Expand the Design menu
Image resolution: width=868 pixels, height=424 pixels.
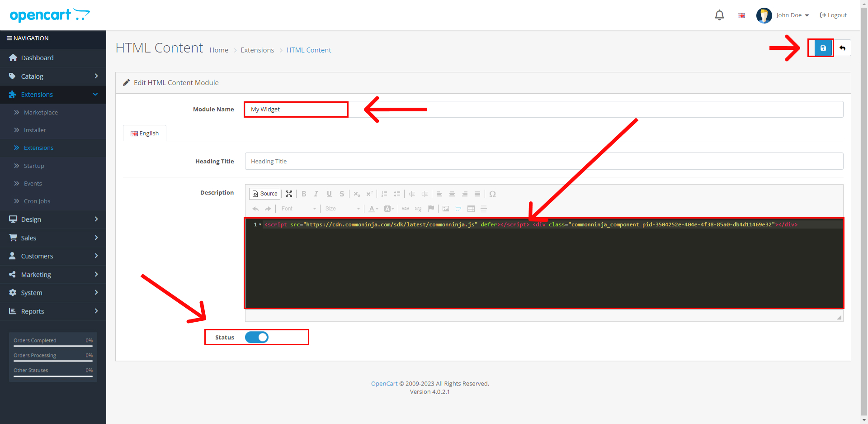point(53,219)
